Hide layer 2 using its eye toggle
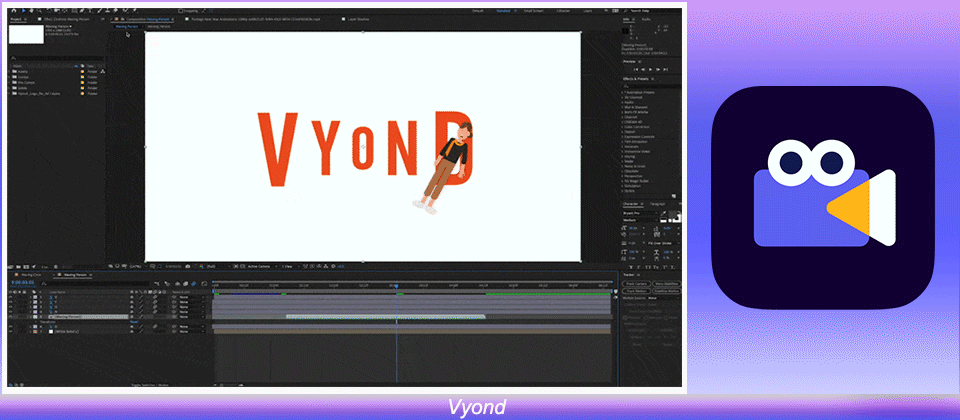Viewport: 960px width, 420px height. [x=10, y=302]
